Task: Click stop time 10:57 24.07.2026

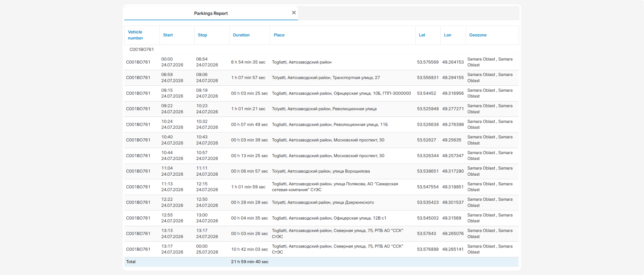Action: click(x=207, y=156)
